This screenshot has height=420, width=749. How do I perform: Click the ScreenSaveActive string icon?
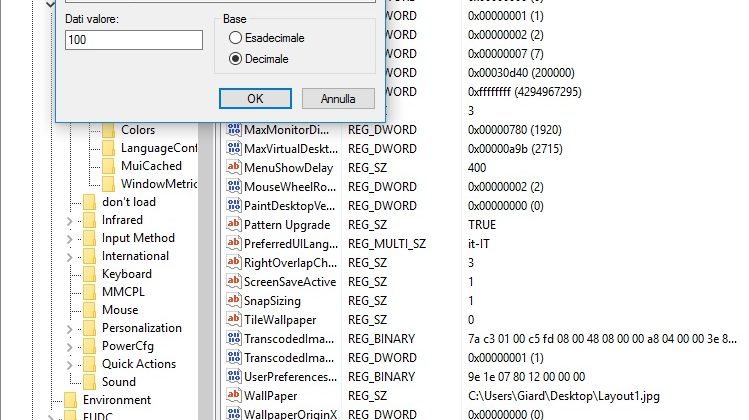[x=234, y=281]
